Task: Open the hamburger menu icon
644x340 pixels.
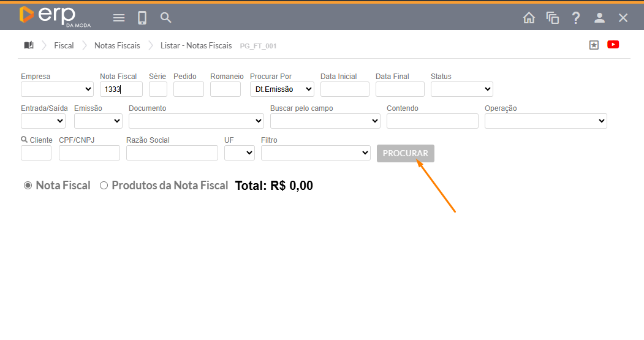Action: 119,18
